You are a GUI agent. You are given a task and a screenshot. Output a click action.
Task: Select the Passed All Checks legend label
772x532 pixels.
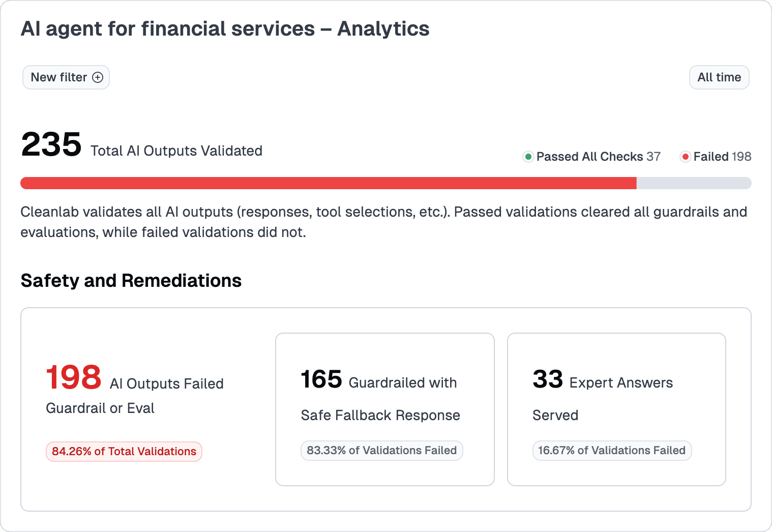pos(590,157)
